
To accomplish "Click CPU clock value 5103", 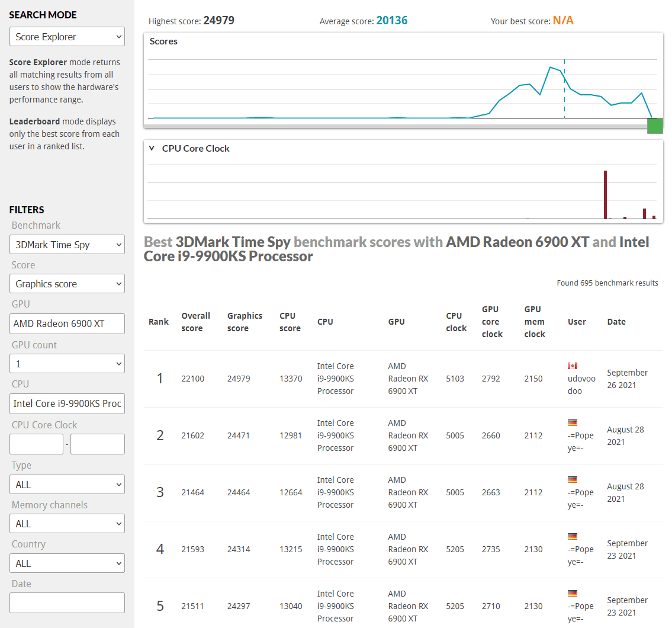I will (x=455, y=379).
